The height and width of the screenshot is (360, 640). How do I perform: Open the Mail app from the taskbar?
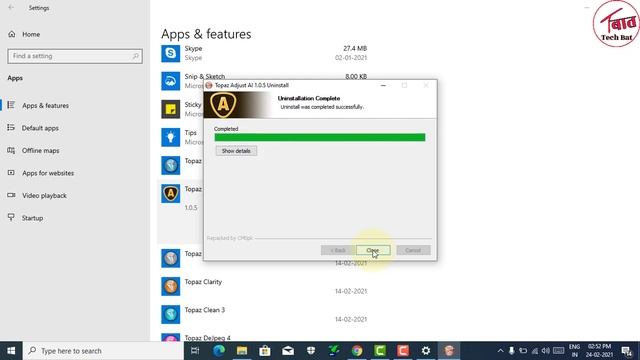pos(288,351)
